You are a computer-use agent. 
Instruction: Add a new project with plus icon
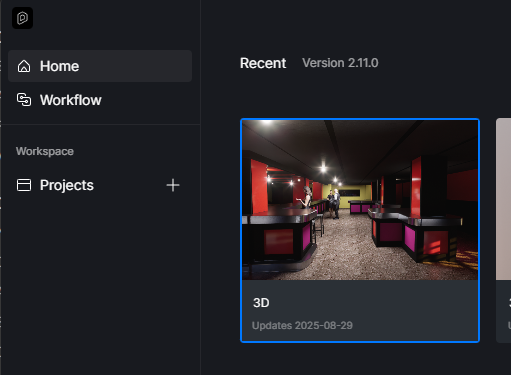tap(173, 185)
